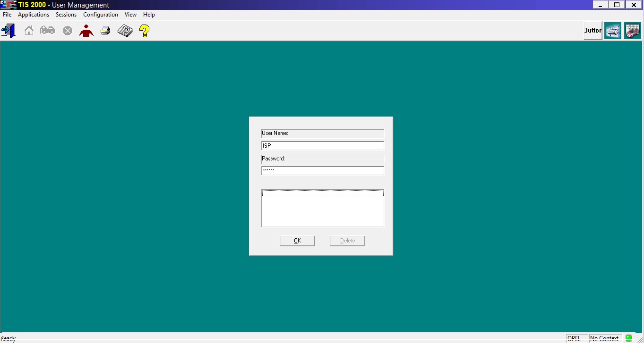Screen dimensions: 644x343
Task: Open the Applications menu
Action: [x=34, y=15]
